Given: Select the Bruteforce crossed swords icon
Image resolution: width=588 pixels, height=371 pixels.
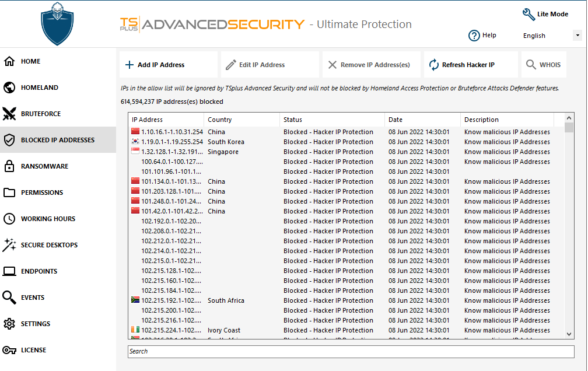Looking at the screenshot, I should click(9, 114).
